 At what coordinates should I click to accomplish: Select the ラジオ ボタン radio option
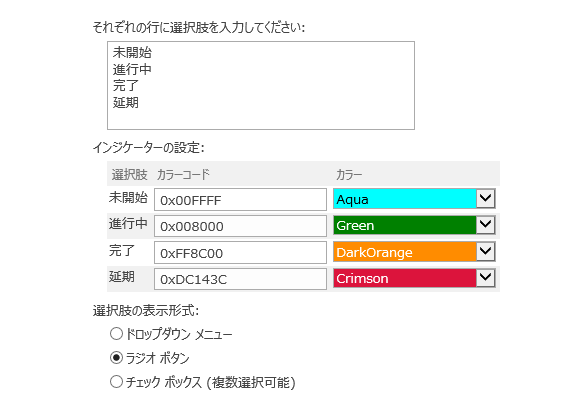click(116, 358)
